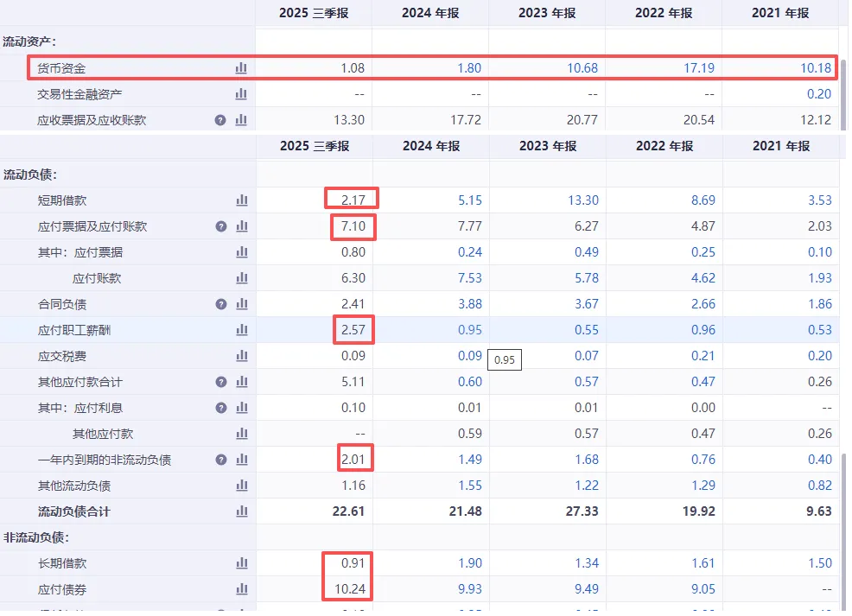Open chart icon for 应交税费 row

(242, 356)
